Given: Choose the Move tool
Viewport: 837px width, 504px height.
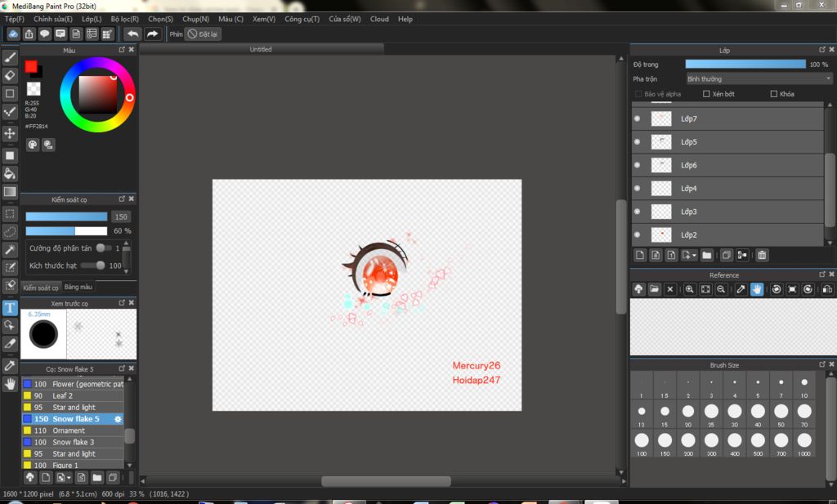Looking at the screenshot, I should pyautogui.click(x=10, y=133).
